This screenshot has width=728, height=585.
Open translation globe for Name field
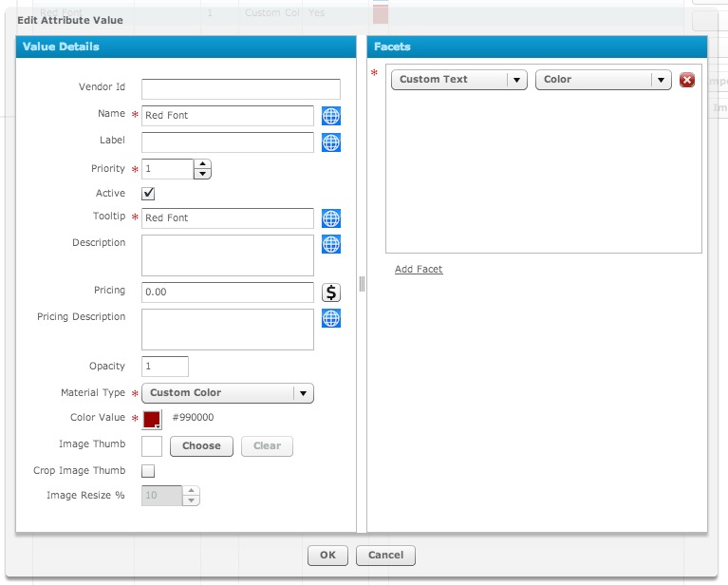tap(331, 116)
